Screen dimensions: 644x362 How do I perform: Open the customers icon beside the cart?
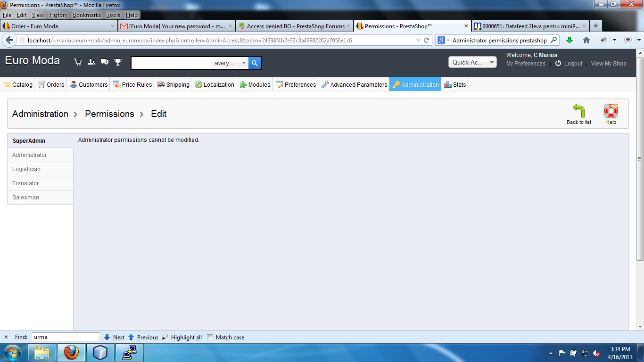coord(91,62)
